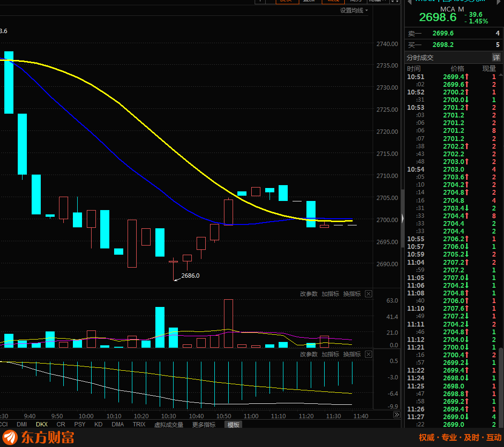Screen dimensions: 504x447
Task: Switch to the TRIX indicator tab
Action: pyautogui.click(x=139, y=424)
